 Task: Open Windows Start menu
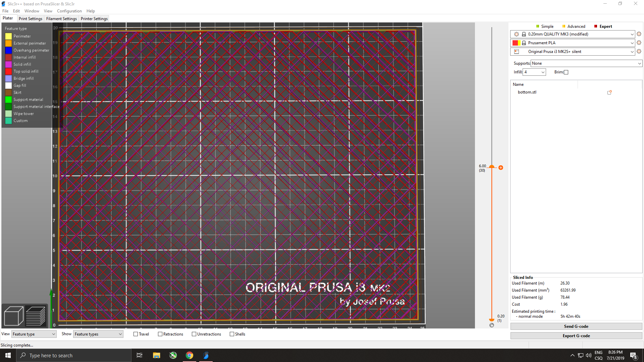(8, 355)
